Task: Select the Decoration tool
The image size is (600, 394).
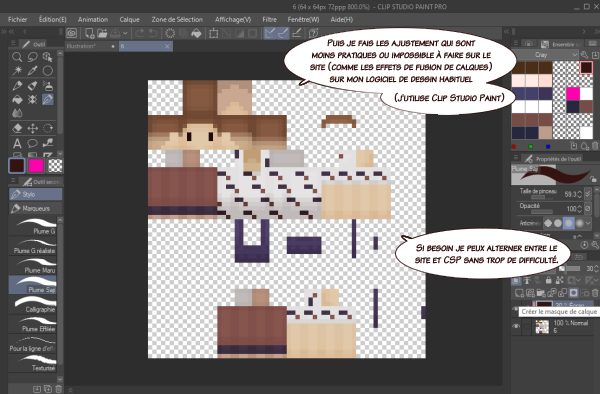Action: point(33,99)
